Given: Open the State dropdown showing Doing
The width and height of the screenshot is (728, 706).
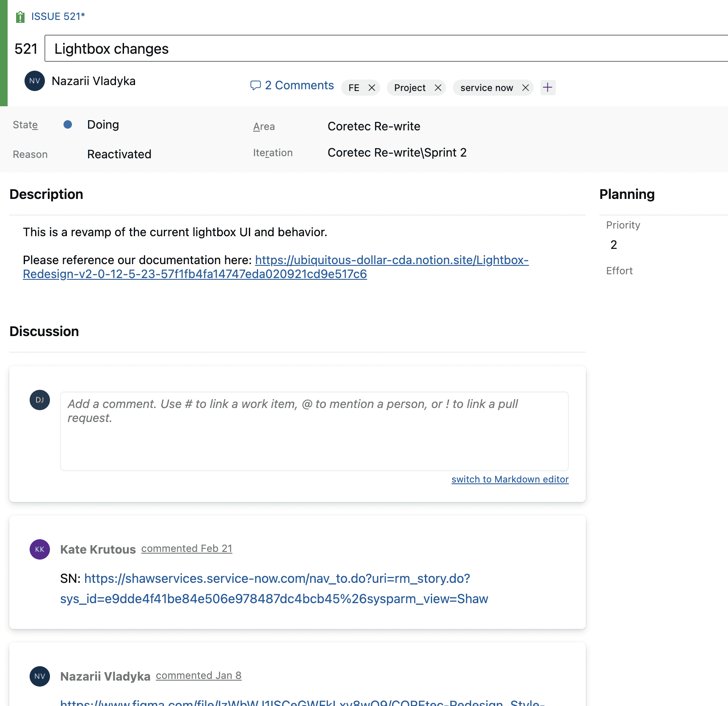Looking at the screenshot, I should tap(103, 124).
